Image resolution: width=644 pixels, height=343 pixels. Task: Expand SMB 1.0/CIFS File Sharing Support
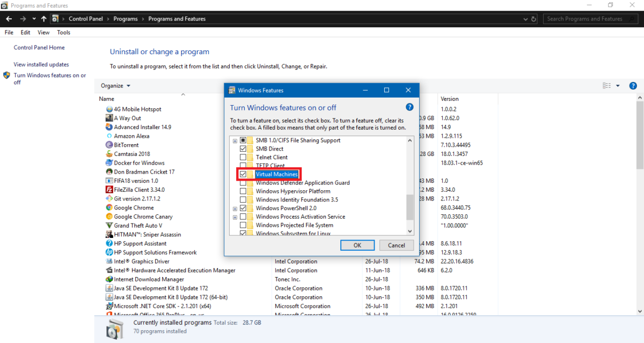coord(234,140)
